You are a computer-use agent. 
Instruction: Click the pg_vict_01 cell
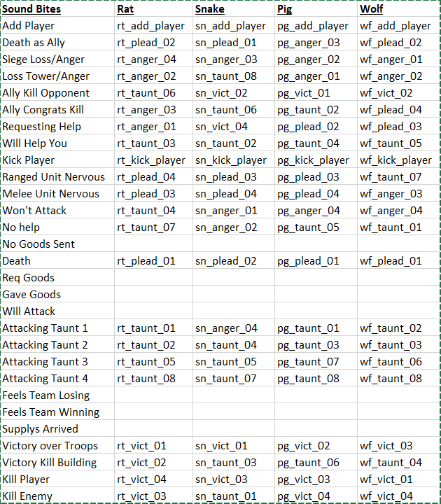tap(316, 93)
